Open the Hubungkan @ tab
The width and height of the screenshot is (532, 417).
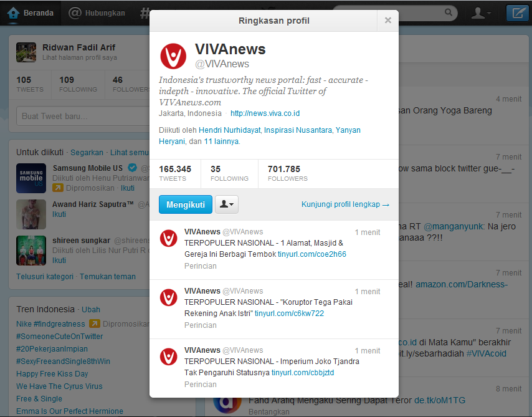pos(97,13)
